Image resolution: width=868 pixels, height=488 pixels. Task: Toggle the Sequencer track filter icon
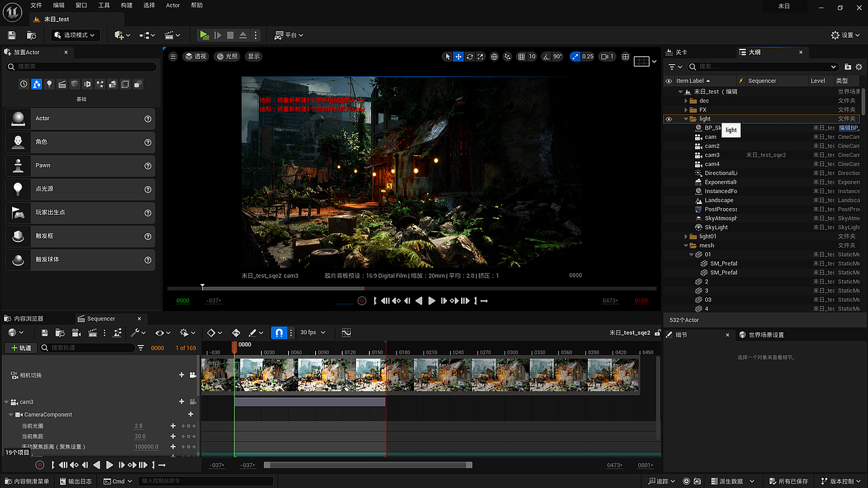141,348
